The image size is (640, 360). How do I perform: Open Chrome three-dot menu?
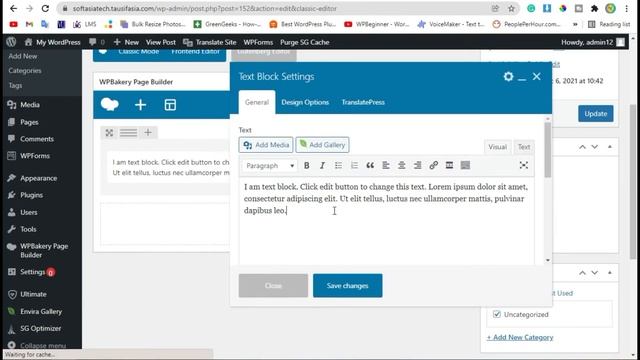(627, 8)
